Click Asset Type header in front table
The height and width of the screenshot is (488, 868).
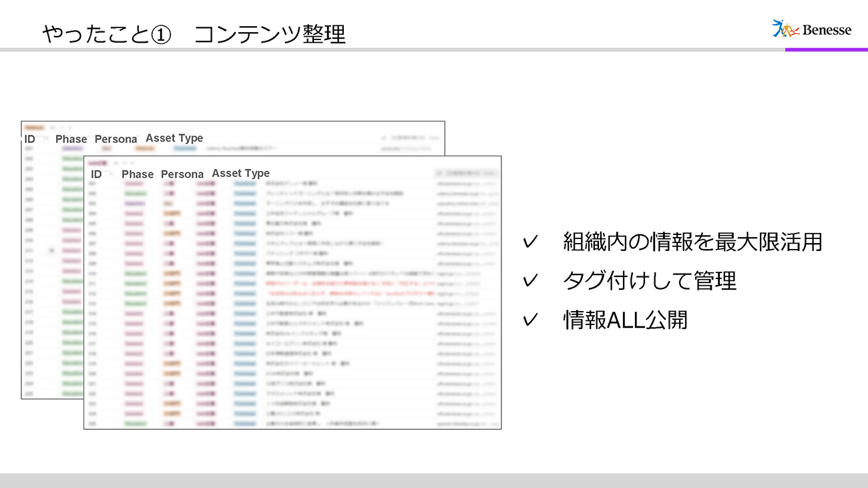pos(241,174)
